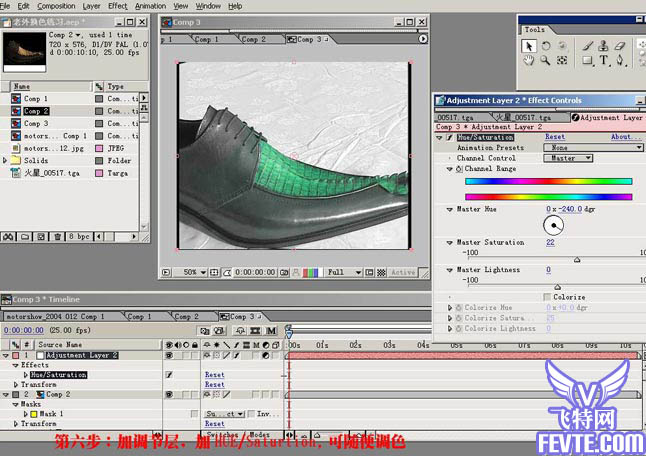The width and height of the screenshot is (646, 456).
Task: Expand the Solids folder in Project window
Action: (x=5, y=160)
